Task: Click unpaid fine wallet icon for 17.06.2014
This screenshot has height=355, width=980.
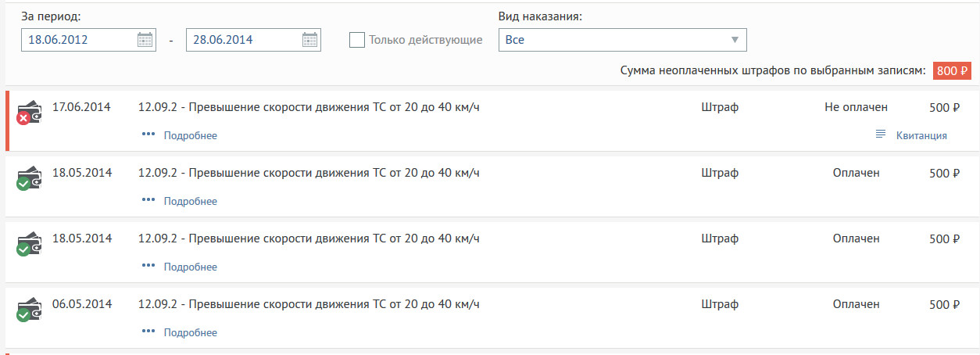Action: [x=29, y=113]
